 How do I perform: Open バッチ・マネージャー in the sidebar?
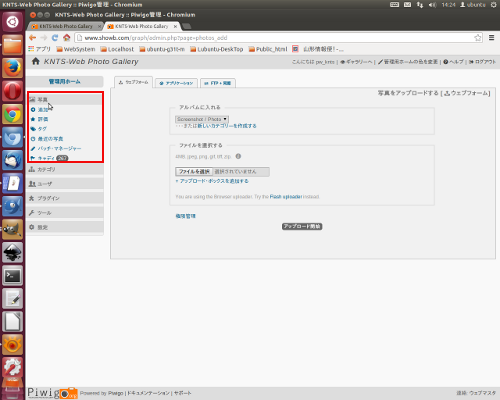pos(59,148)
